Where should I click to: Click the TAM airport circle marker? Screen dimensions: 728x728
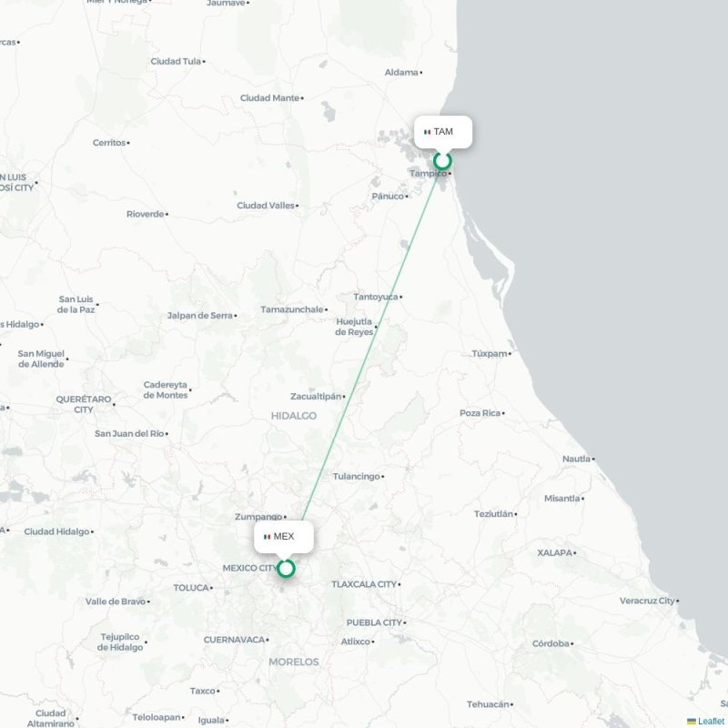pos(442,161)
